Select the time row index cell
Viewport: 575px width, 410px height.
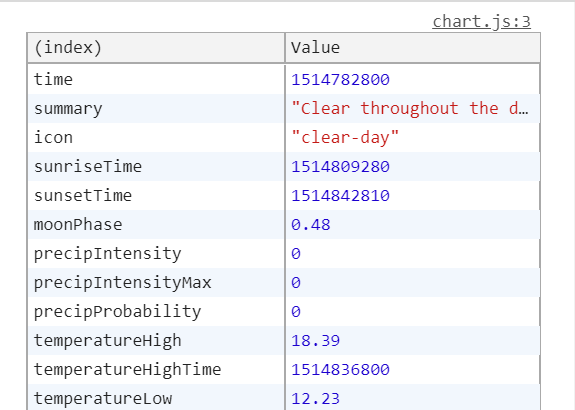(x=156, y=80)
